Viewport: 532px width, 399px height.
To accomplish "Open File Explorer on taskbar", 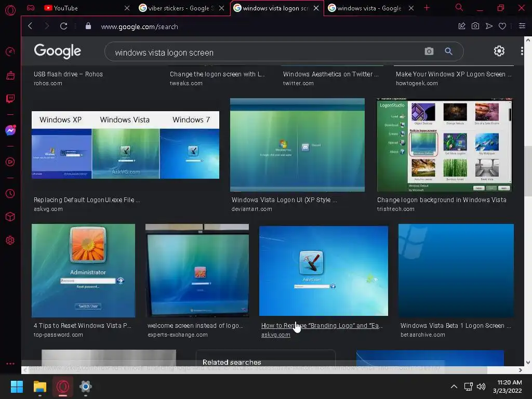I will coord(39,387).
